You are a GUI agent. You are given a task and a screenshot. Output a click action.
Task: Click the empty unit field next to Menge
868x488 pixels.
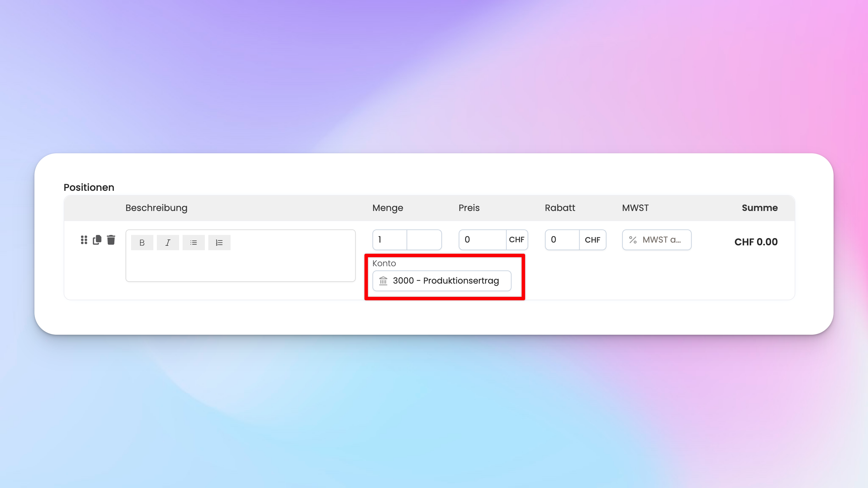[x=424, y=240]
